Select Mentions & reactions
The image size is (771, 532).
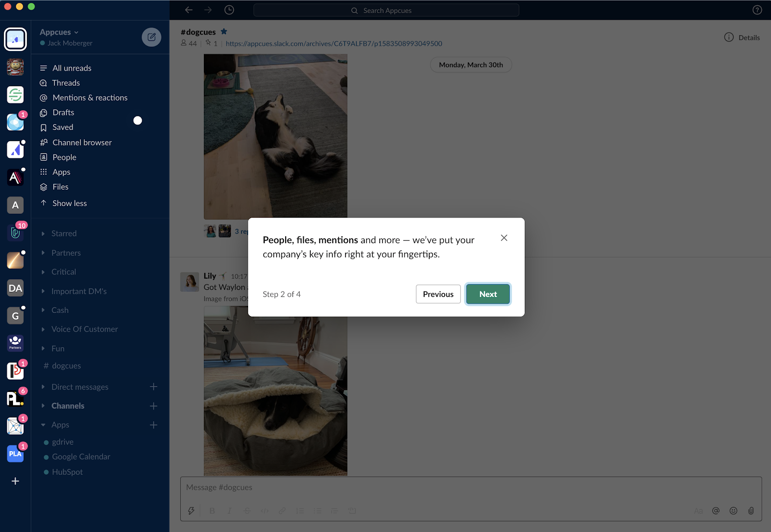[90, 97]
